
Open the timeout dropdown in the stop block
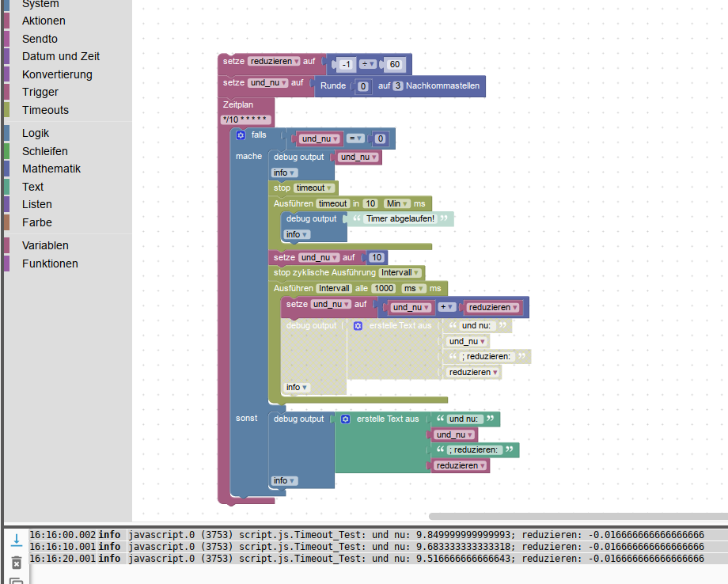click(314, 188)
